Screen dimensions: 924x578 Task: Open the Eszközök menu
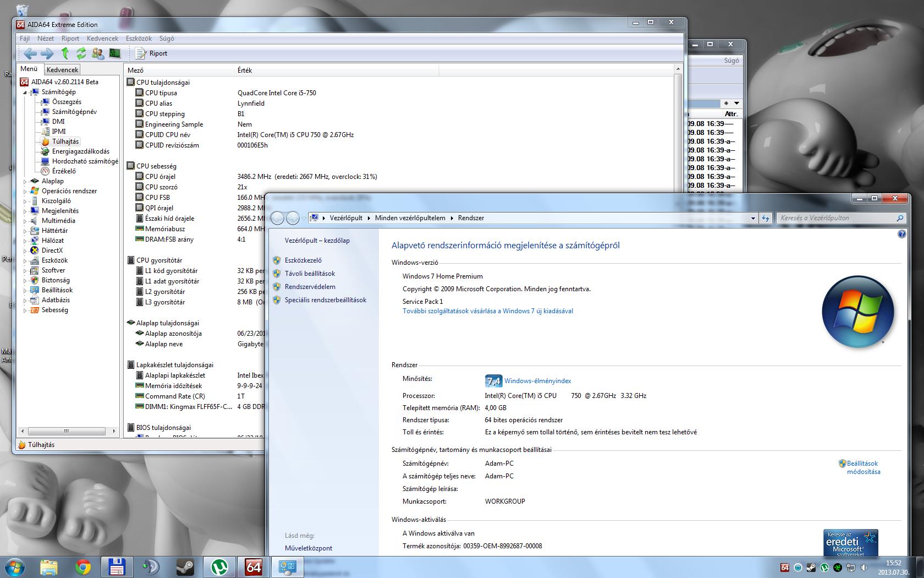[x=139, y=39]
